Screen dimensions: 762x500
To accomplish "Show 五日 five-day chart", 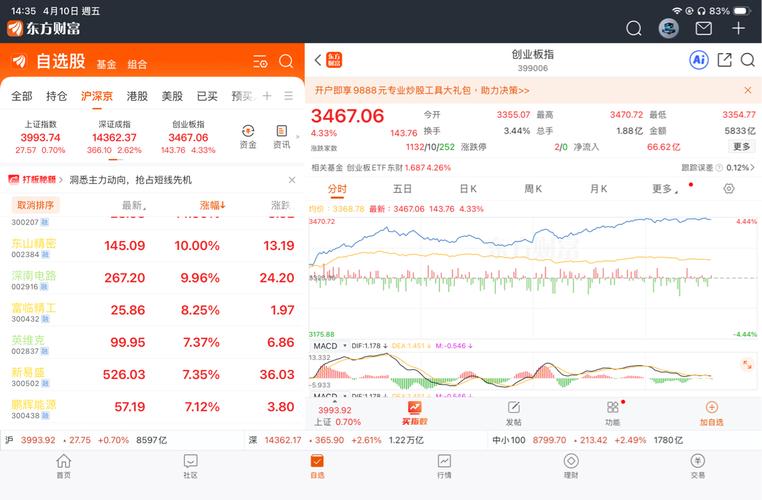I will pyautogui.click(x=402, y=189).
